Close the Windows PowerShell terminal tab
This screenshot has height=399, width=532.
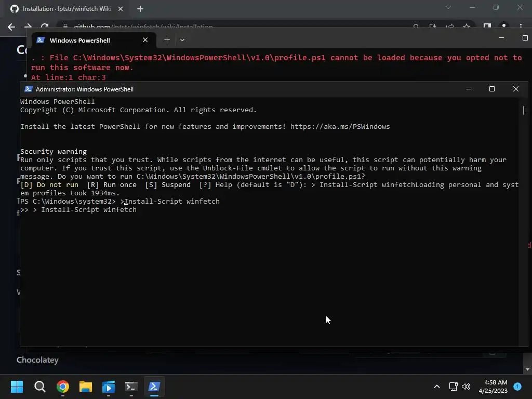coord(145,40)
